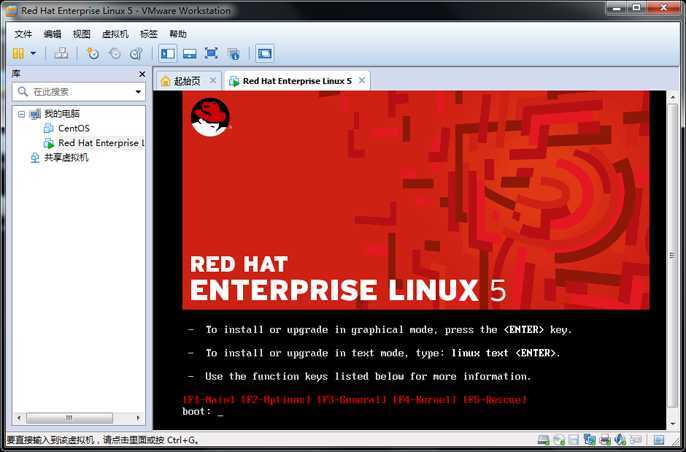Click the library horizontal scrollbar thumb
The height and width of the screenshot is (452, 686).
click(x=69, y=418)
